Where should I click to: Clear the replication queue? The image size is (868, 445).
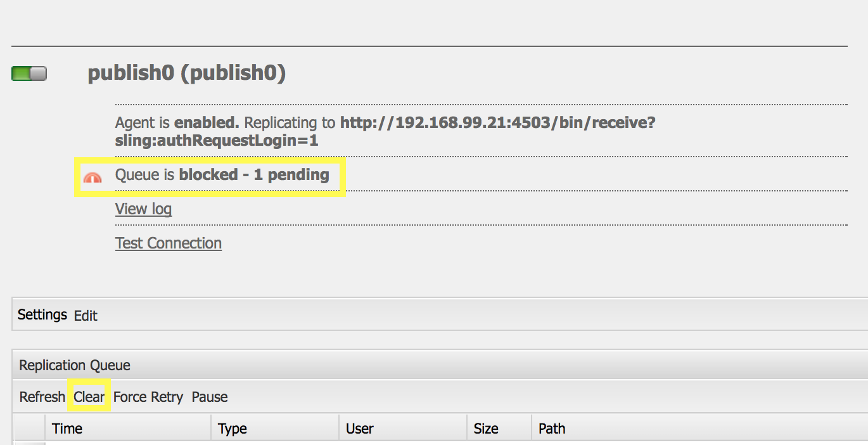tap(88, 397)
